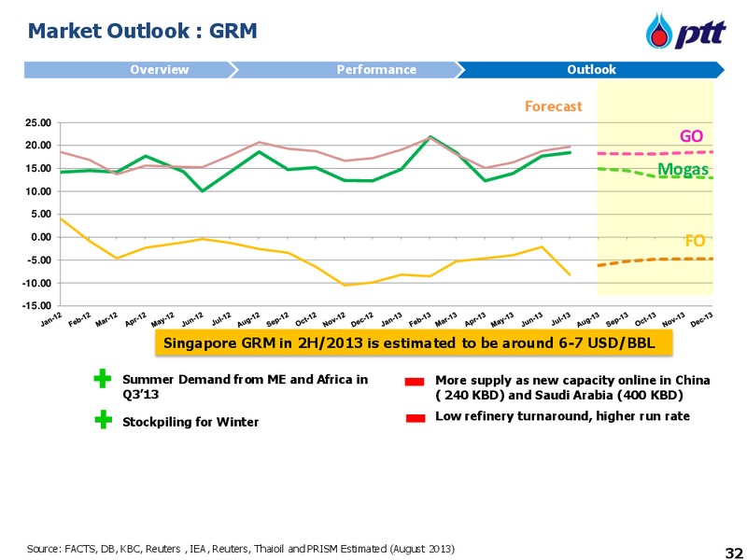
Task: Click the More supply as new capacity text
Action: click(572, 387)
